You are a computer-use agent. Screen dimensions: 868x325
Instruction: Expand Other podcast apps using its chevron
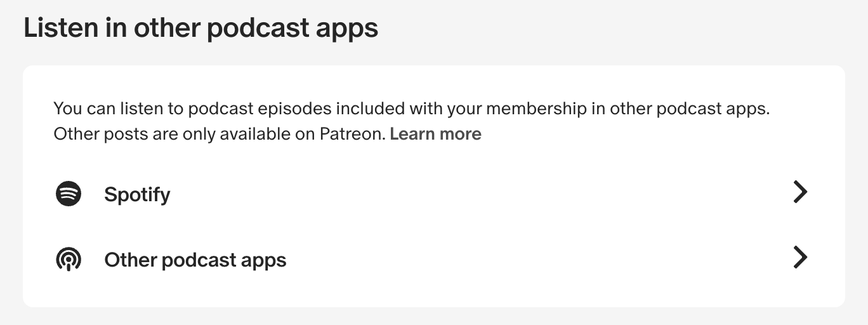(x=800, y=257)
